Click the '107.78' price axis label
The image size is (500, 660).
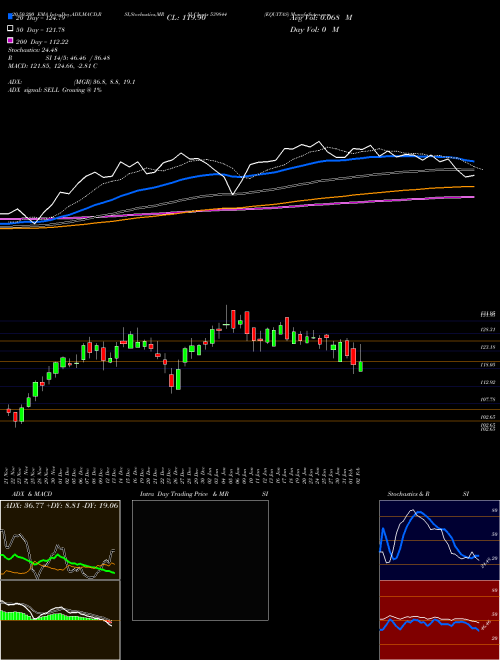(488, 399)
